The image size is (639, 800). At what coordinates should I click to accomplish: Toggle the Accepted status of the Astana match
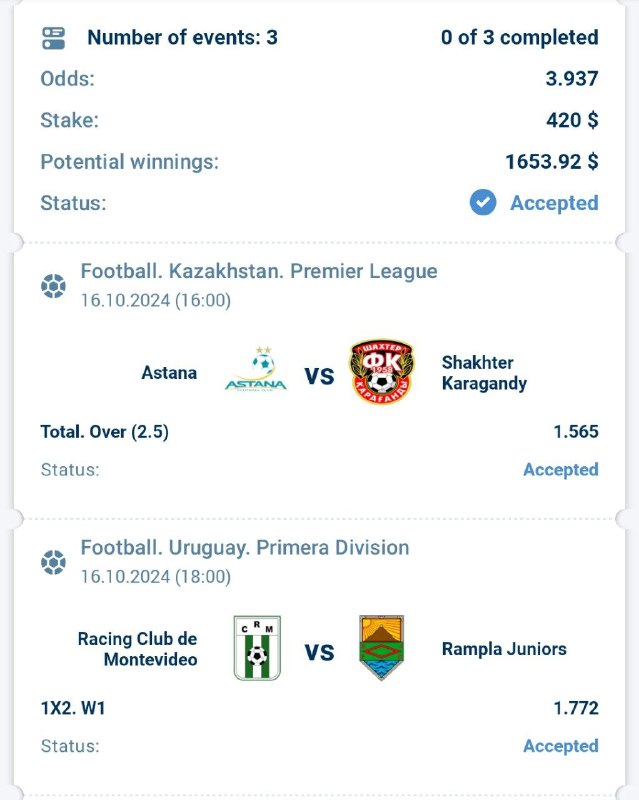pyautogui.click(x=560, y=469)
